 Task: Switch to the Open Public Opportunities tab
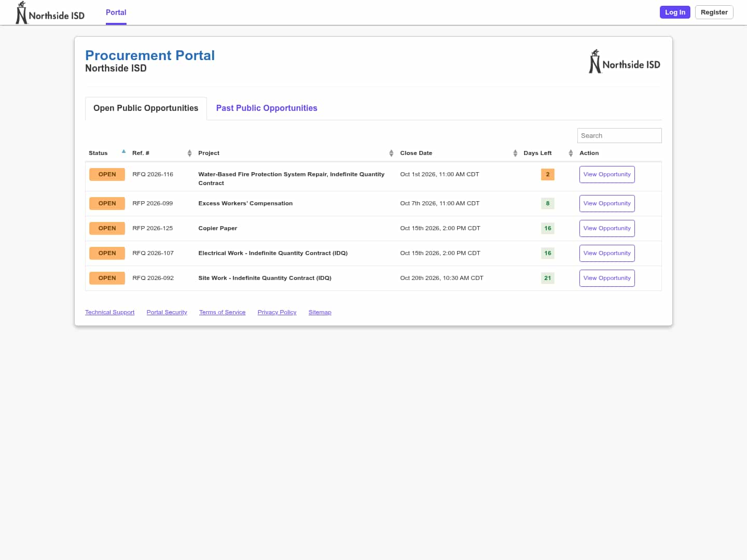tap(146, 108)
